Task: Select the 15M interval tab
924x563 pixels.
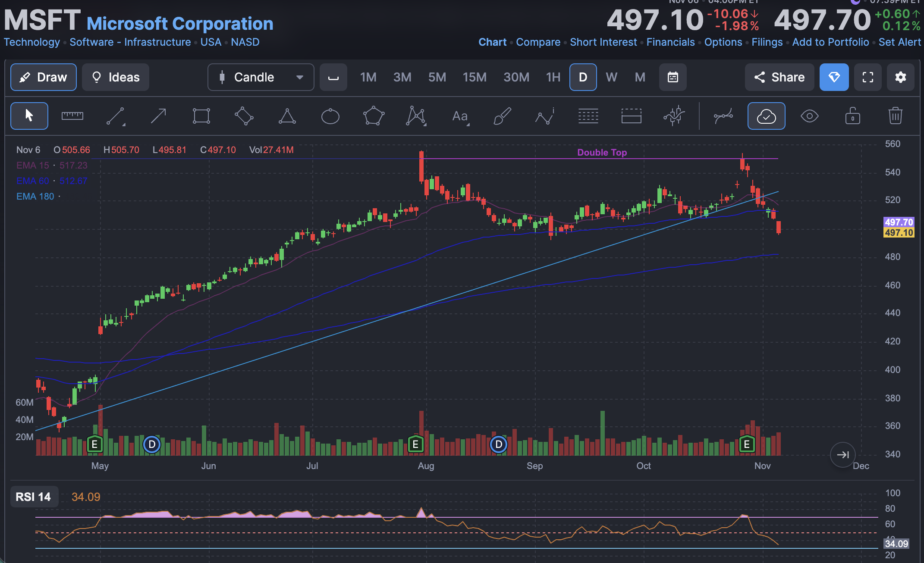Action: [475, 77]
